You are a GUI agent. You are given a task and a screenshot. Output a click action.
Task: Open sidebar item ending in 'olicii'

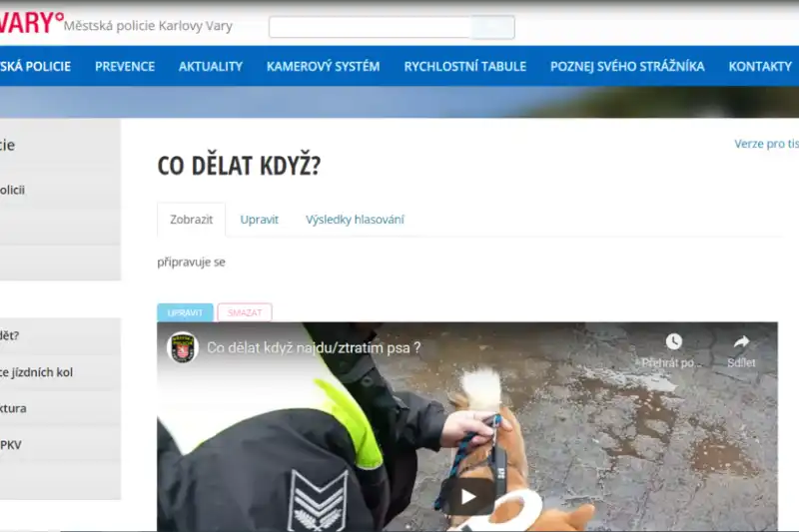pyautogui.click(x=12, y=190)
